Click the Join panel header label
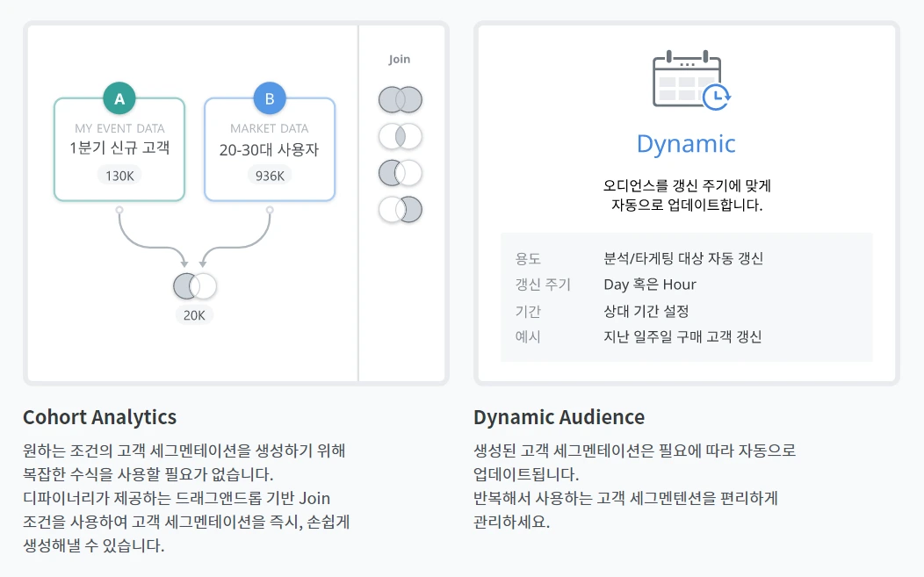Screen dimensions: 924x577 click(400, 59)
